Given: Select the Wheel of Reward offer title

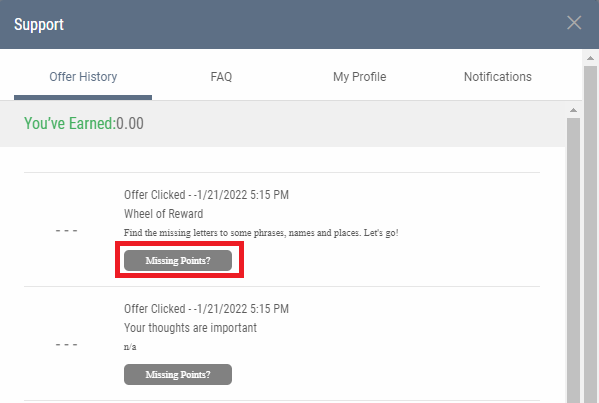Looking at the screenshot, I should [x=164, y=214].
